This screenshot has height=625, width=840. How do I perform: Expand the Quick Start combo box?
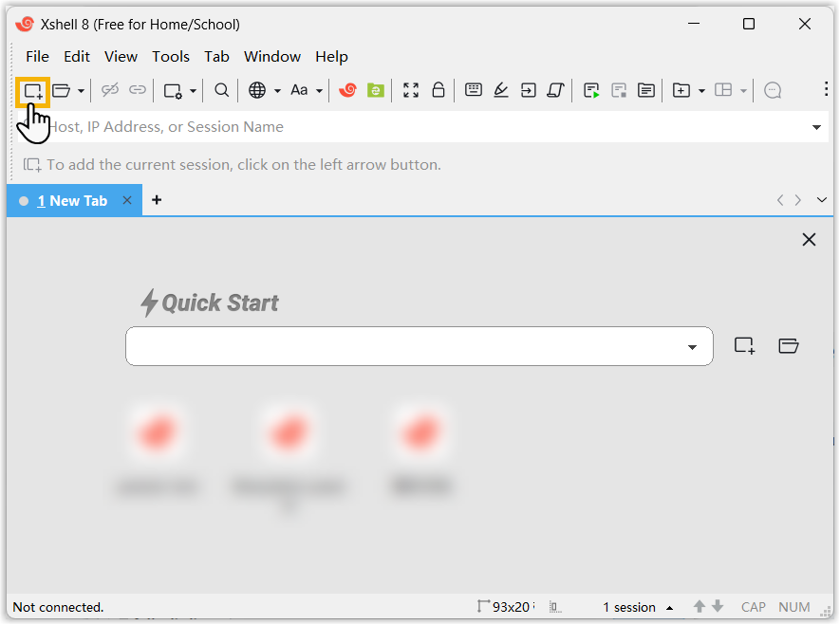tap(692, 347)
